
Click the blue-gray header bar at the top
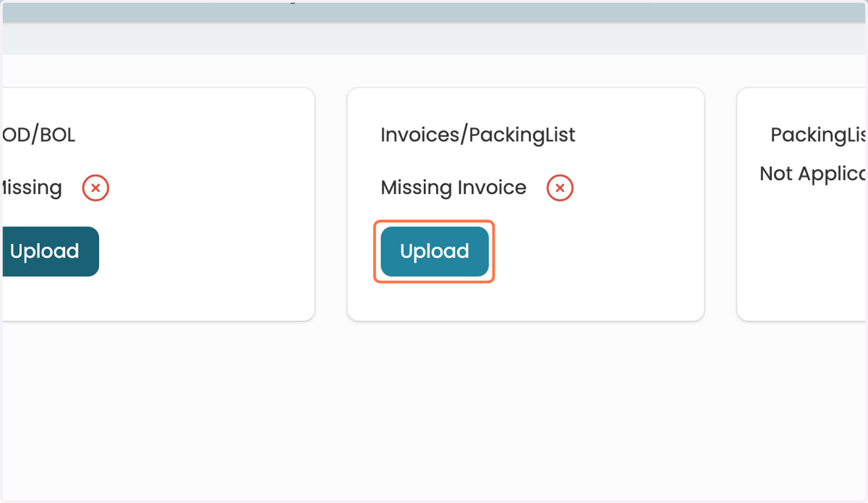[434, 12]
